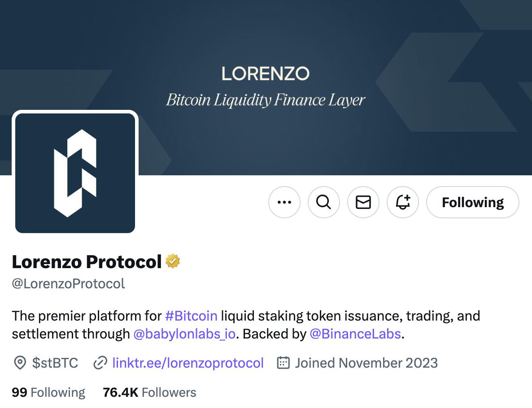The image size is (532, 408).
Task: Click the calendar joined date icon
Action: [283, 363]
